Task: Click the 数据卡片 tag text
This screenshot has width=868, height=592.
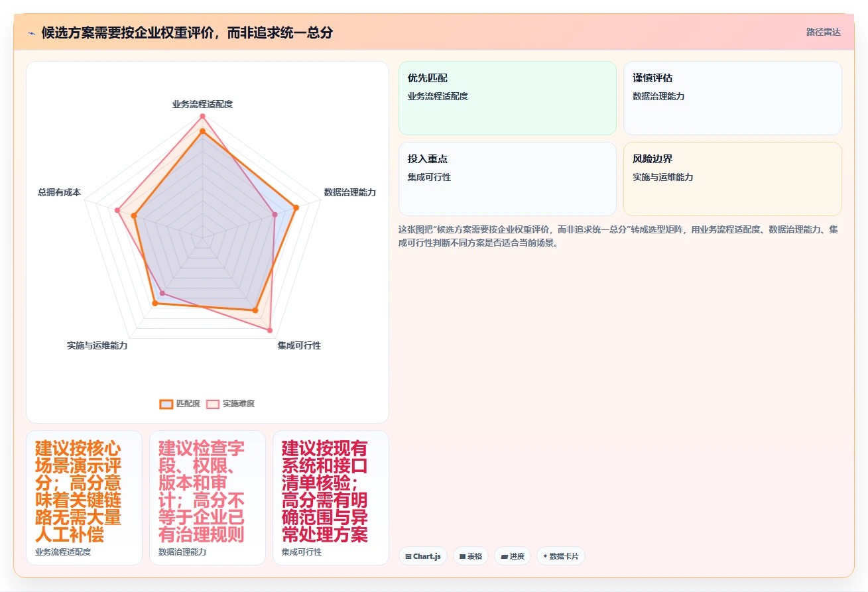Action: (564, 556)
